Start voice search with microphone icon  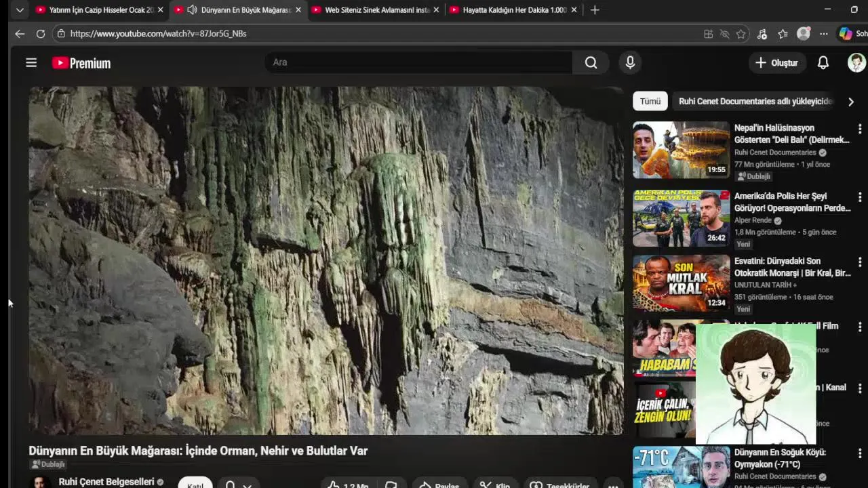tap(630, 62)
